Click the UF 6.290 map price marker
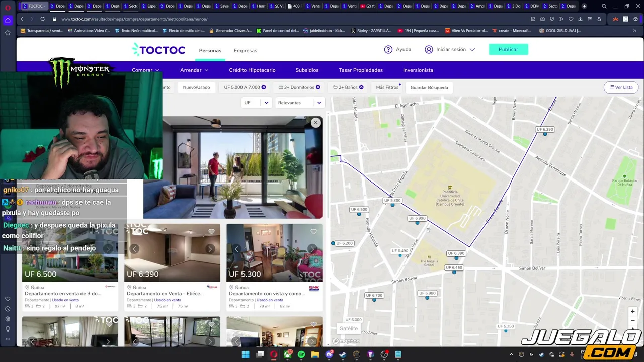This screenshot has width=644, height=362. [545, 130]
